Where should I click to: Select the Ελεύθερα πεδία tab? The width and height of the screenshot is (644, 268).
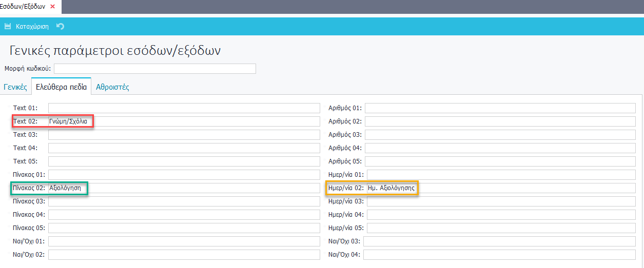click(x=61, y=87)
